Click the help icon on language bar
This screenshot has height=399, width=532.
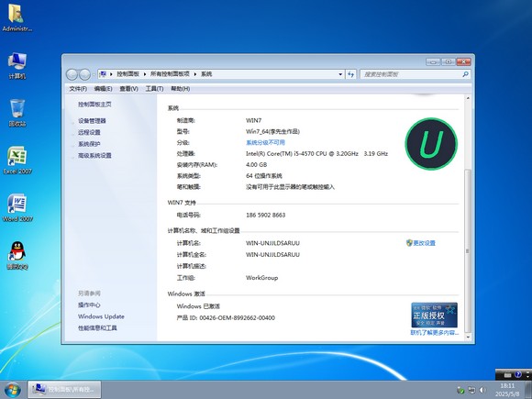point(517,374)
